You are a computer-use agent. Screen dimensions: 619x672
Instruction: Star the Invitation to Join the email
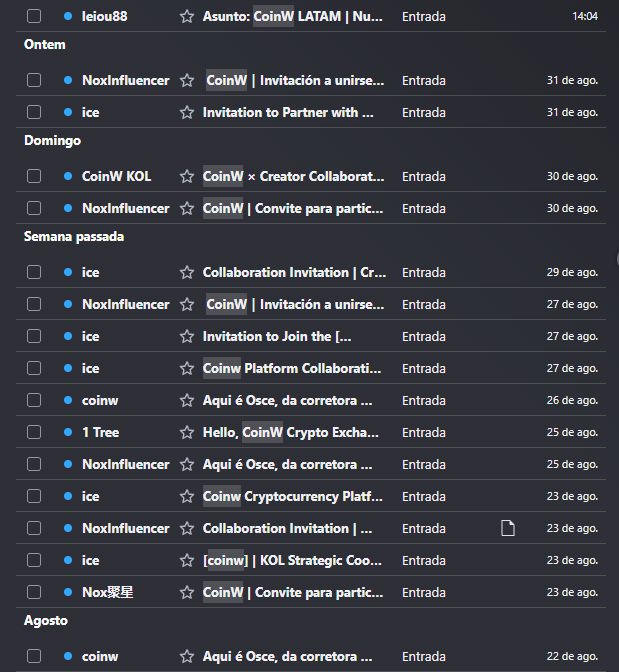[187, 336]
